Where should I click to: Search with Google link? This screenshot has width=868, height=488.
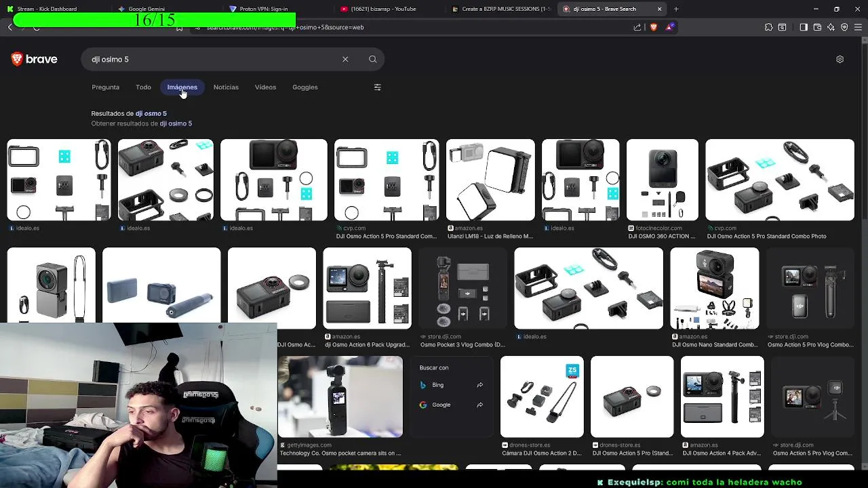[441, 405]
